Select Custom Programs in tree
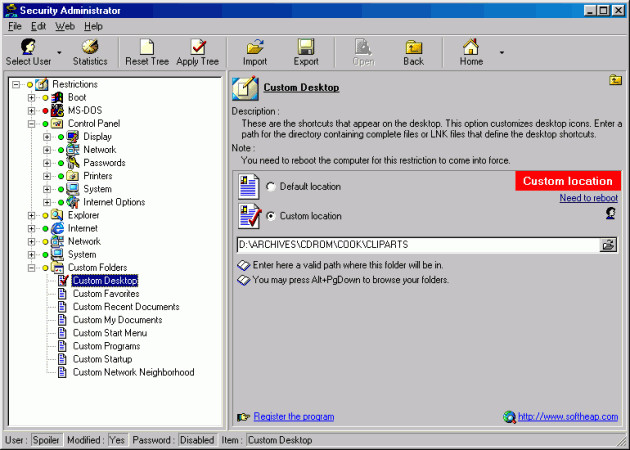 pos(106,346)
